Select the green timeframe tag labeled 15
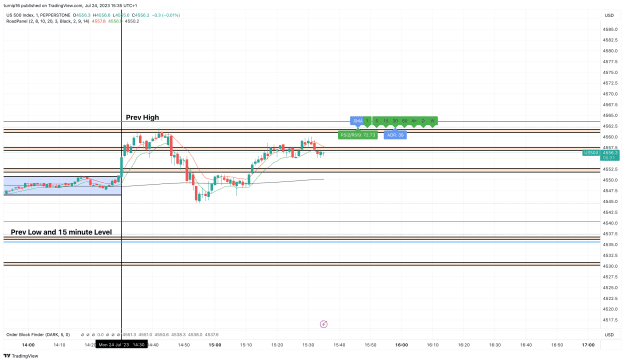 point(386,121)
